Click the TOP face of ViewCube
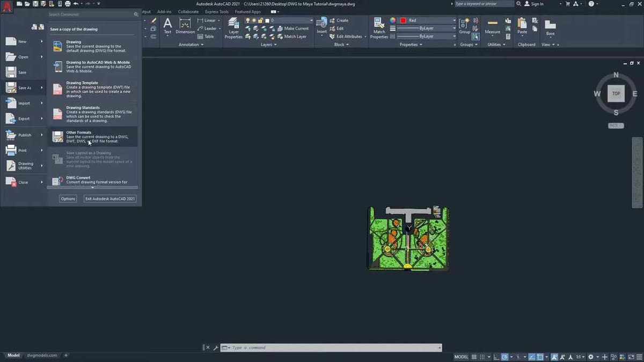 point(616,93)
